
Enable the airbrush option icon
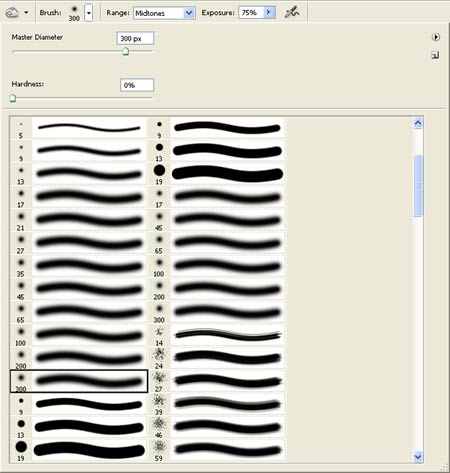click(x=292, y=13)
